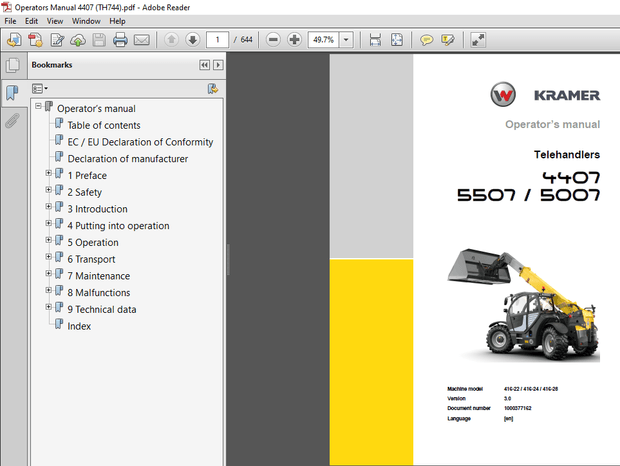This screenshot has height=466, width=620.
Task: Click the fit one full page icon
Action: (397, 40)
